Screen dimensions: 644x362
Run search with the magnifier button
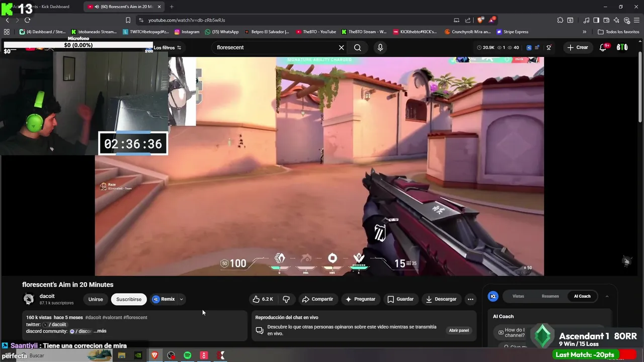357,47
